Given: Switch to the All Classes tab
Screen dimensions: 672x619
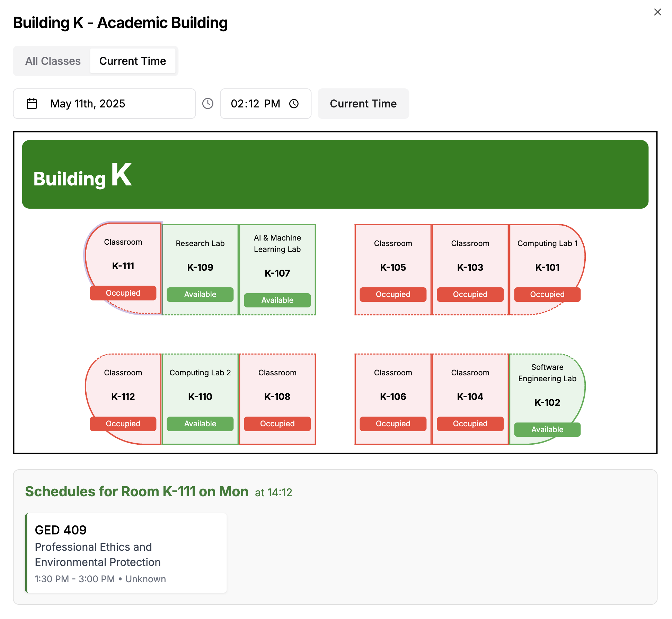Looking at the screenshot, I should (x=53, y=61).
